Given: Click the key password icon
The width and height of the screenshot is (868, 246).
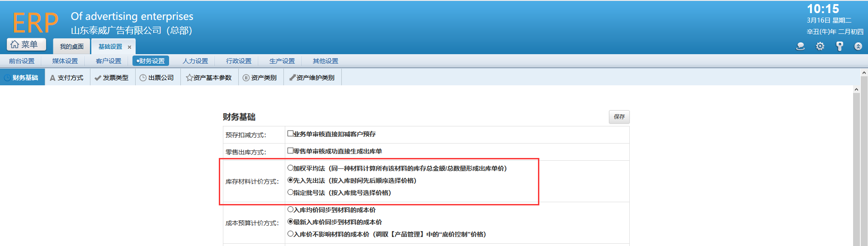Looking at the screenshot, I should (840, 46).
